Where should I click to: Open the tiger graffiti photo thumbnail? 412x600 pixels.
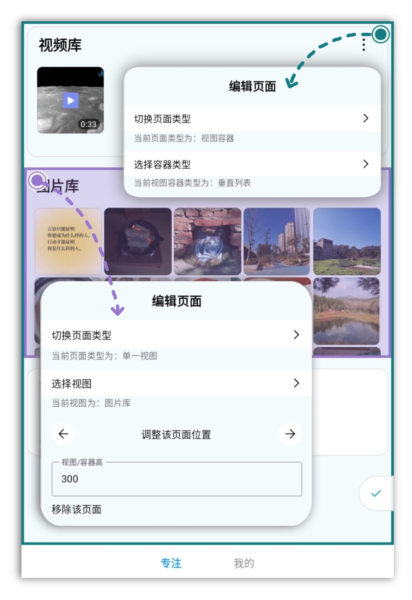pyautogui.click(x=208, y=241)
